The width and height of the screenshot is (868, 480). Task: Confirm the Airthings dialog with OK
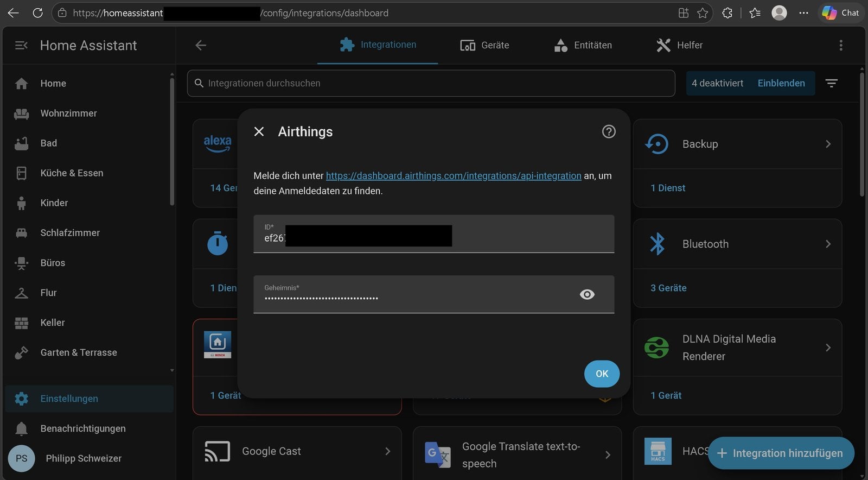click(x=602, y=374)
